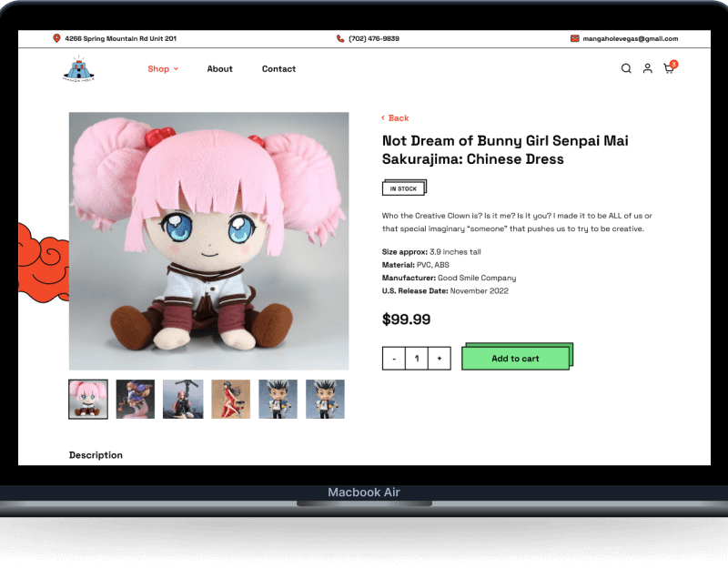Click address 4266 Spring Mountain Rd
Image resolution: width=728 pixels, height=568 pixels.
click(121, 38)
